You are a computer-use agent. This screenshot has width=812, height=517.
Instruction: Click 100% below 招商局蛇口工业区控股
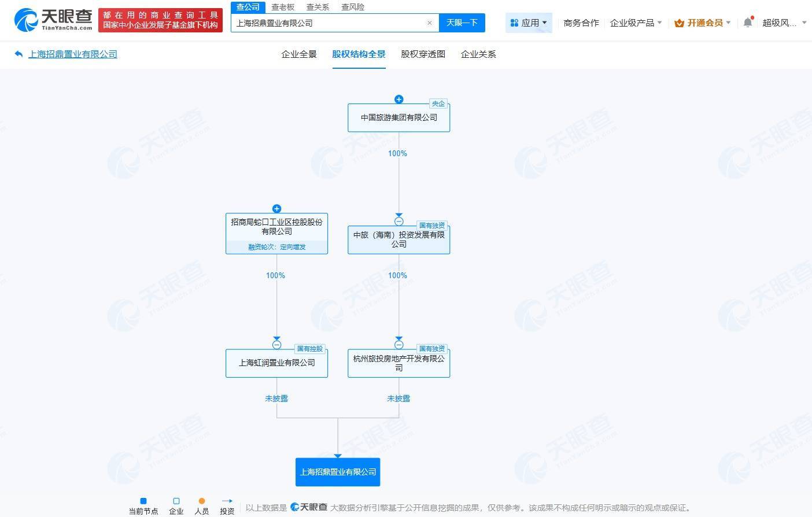coord(275,275)
